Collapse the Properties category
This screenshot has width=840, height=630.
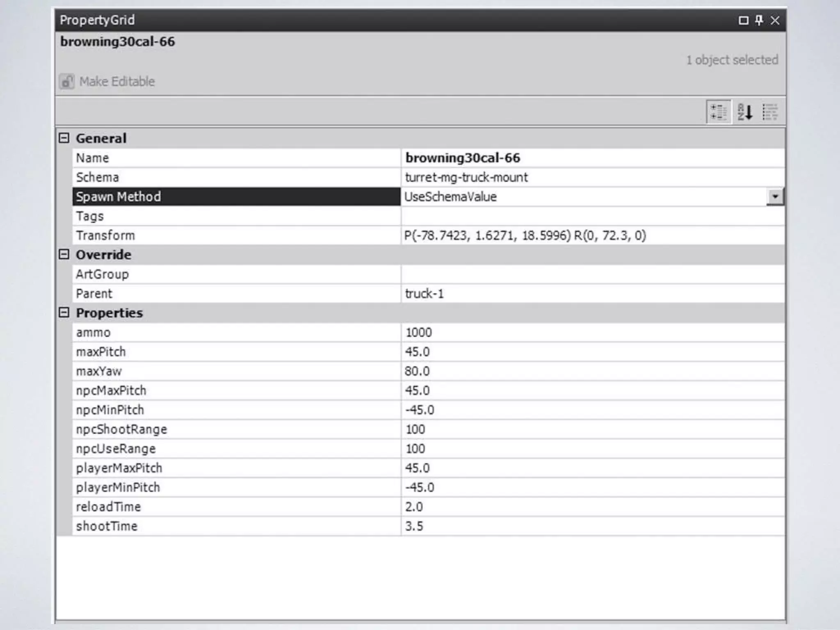tap(64, 313)
